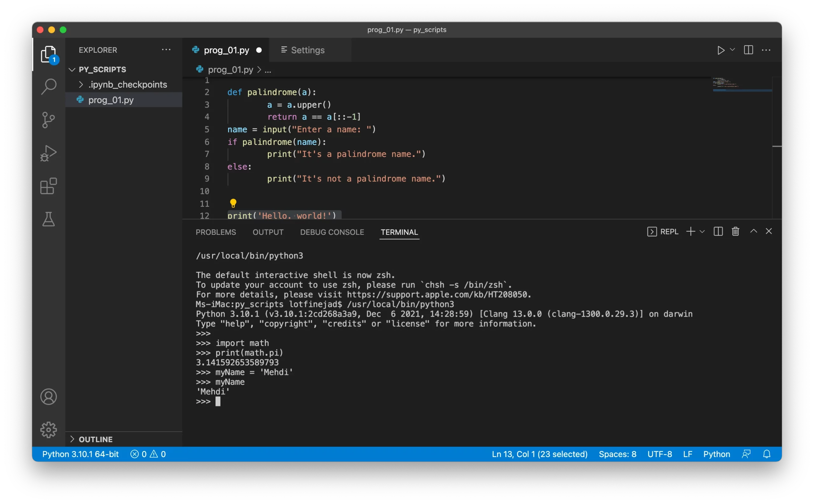
Task: Click the lightbulb code action icon
Action: (x=233, y=203)
